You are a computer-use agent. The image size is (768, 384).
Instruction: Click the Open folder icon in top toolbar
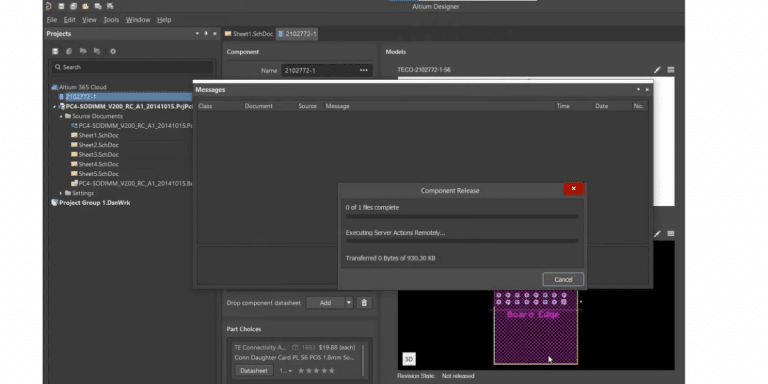(x=86, y=6)
